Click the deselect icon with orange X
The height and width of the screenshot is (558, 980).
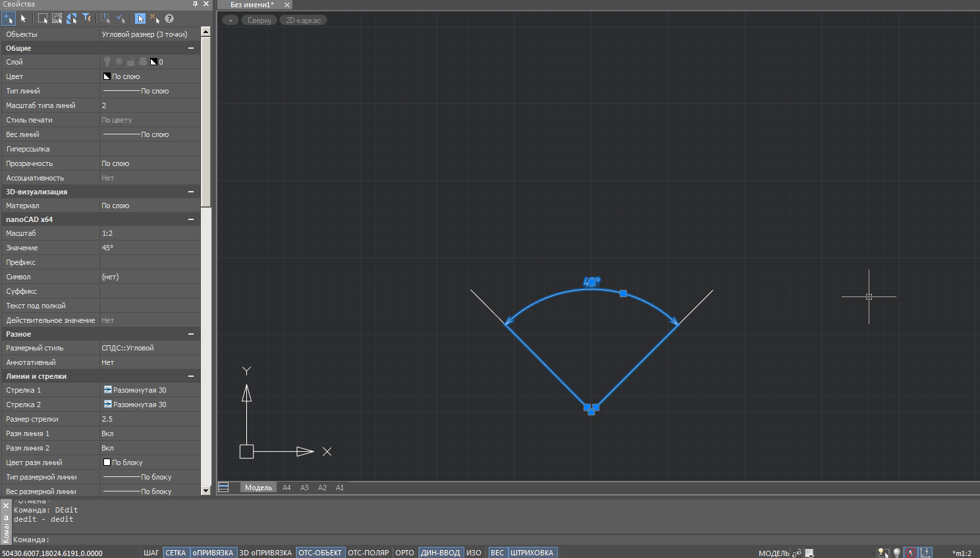pos(155,18)
